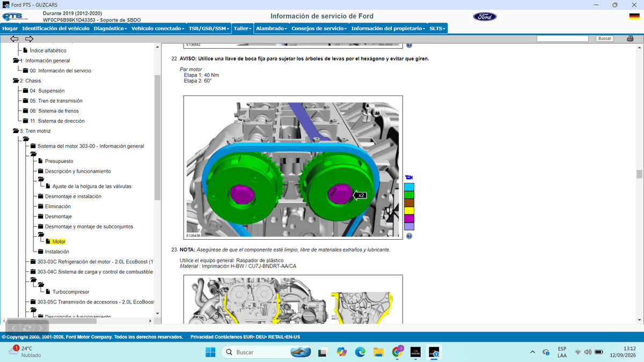Screen dimensions: 644x362
Task: Collapse the 1: Información general folder
Action: click(16, 61)
